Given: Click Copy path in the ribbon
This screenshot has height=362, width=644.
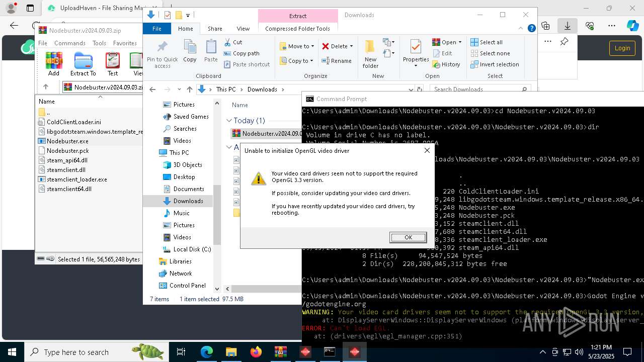Looking at the screenshot, I should 242,53.
